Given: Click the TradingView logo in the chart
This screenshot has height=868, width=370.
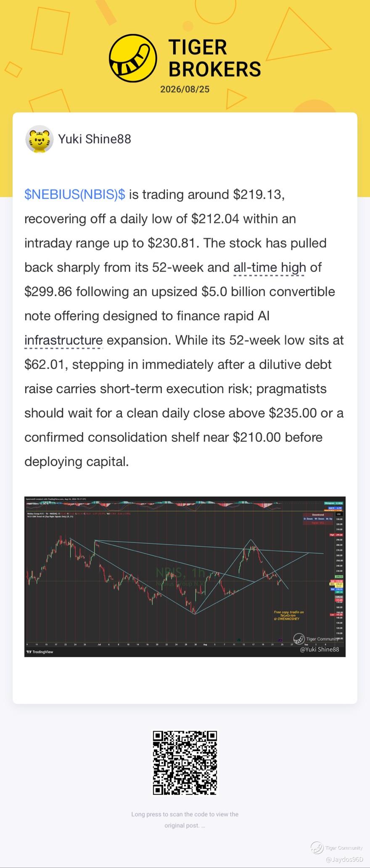Looking at the screenshot, I should click(40, 652).
